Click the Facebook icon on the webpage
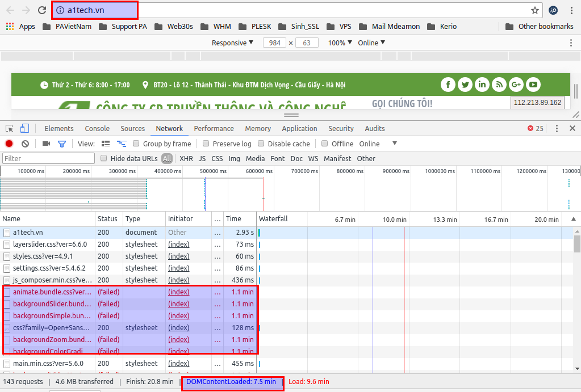Image resolution: width=581 pixels, height=392 pixels. pos(448,85)
